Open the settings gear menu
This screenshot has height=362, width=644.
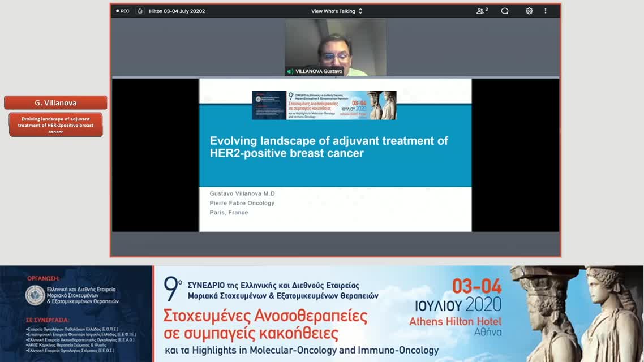(529, 11)
